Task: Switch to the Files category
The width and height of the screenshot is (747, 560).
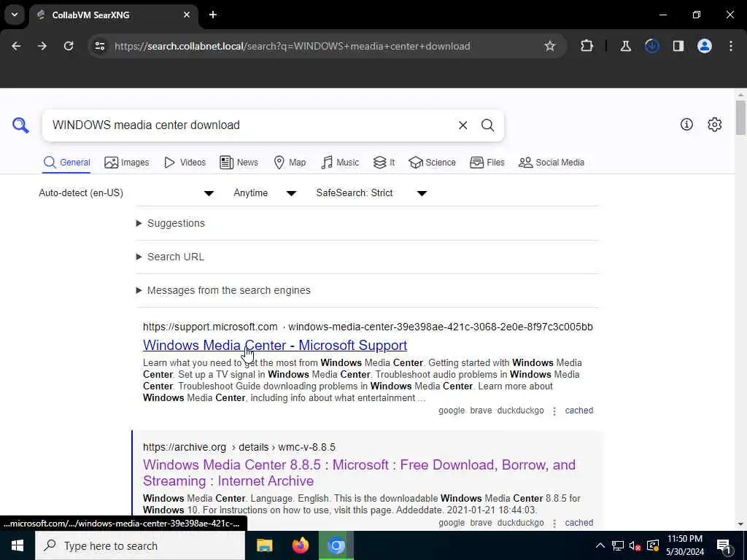Action: tap(487, 163)
